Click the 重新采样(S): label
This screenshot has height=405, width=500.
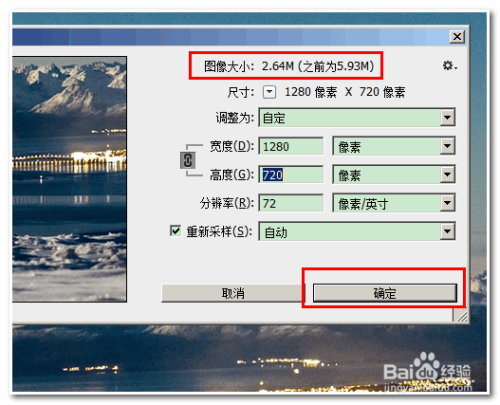click(219, 231)
